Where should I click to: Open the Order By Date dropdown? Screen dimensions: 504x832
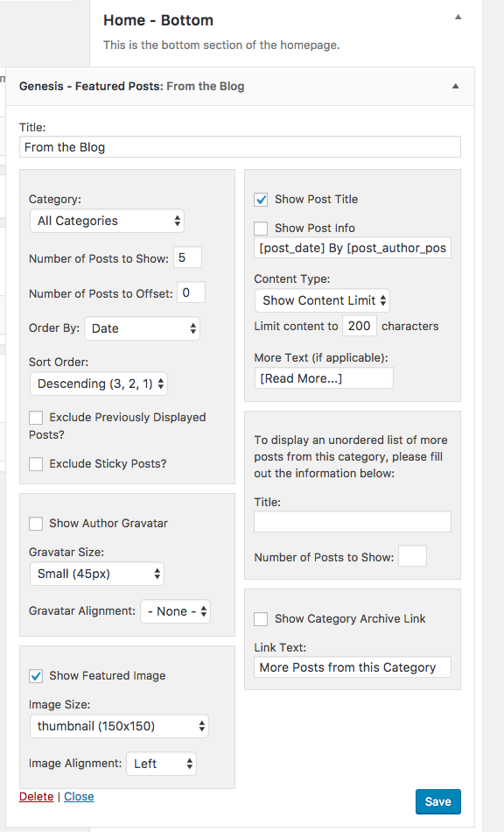coord(142,328)
